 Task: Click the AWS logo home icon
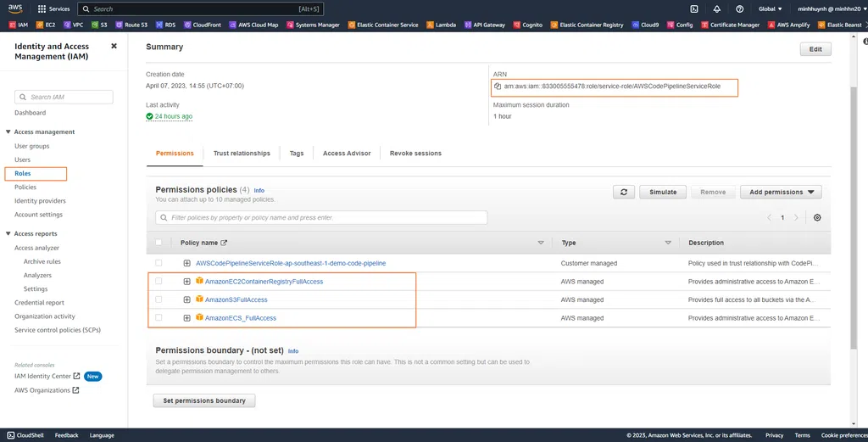pyautogui.click(x=15, y=8)
